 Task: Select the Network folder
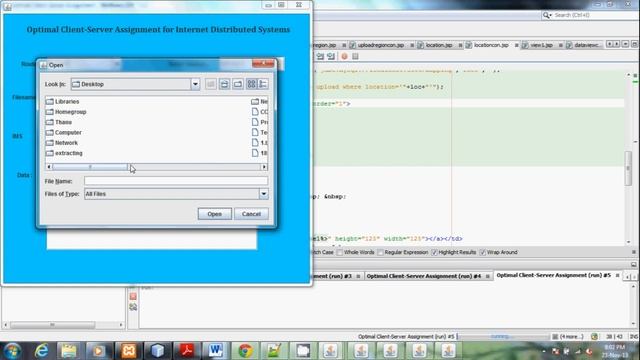[62, 143]
